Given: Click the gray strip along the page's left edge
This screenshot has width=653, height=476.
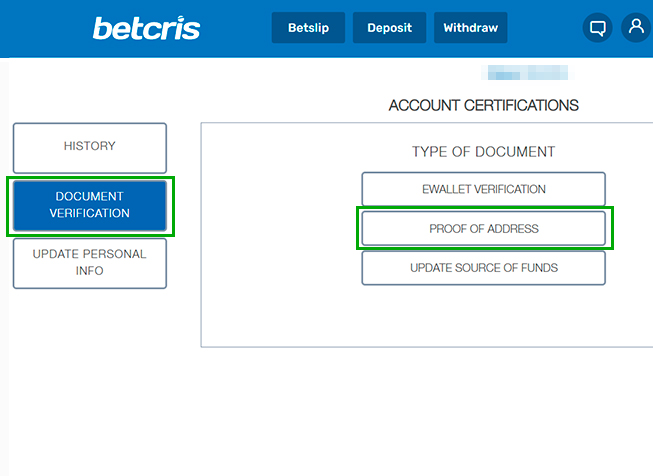Looking at the screenshot, I should pyautogui.click(x=4, y=267).
